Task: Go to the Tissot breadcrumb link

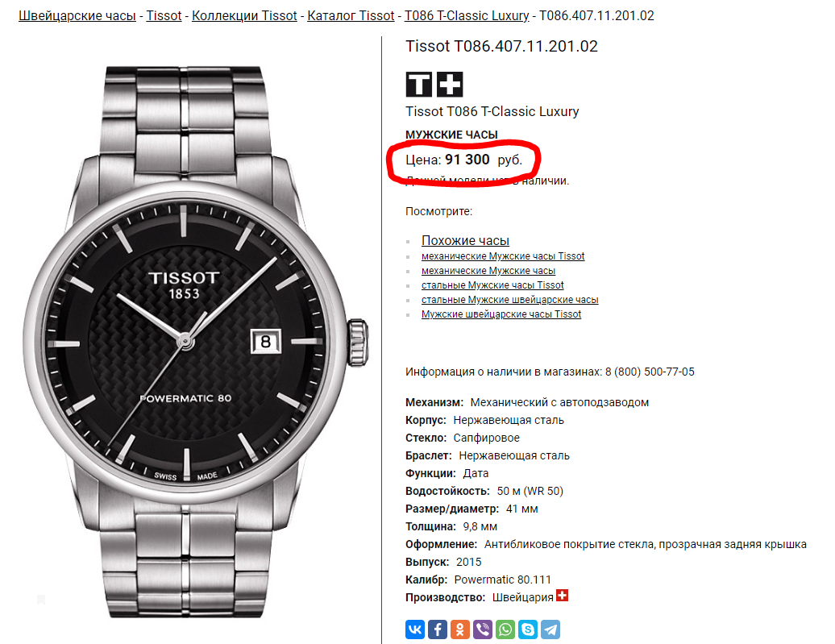Action: (x=164, y=16)
